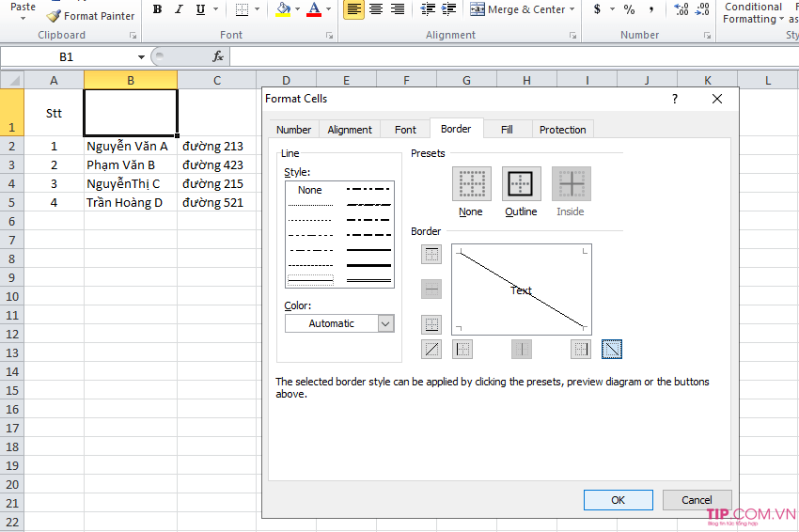Toggle the diagonal up border button

coord(431,349)
